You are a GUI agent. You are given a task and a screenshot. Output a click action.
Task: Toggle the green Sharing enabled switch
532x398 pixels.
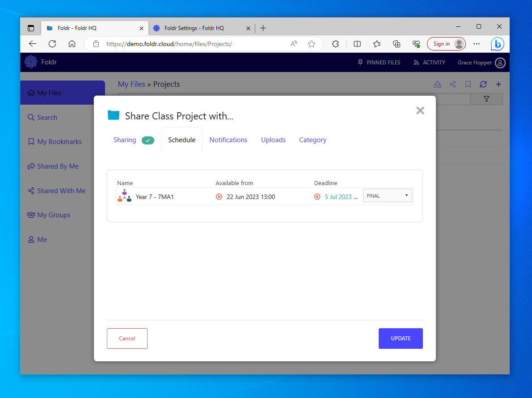click(148, 140)
